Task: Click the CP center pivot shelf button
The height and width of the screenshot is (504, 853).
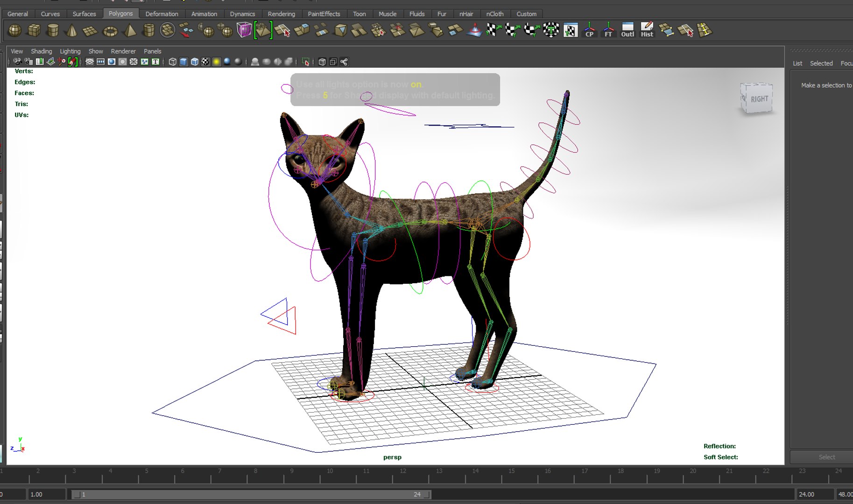Action: 589,30
